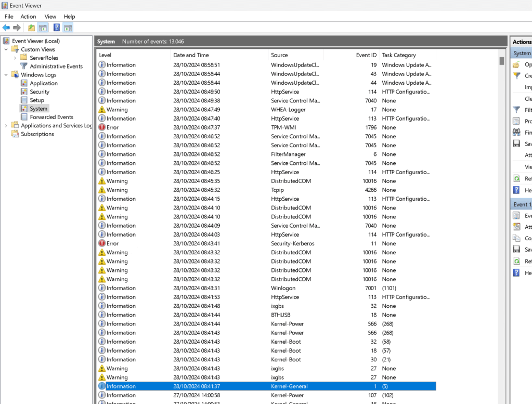Sort by the Event ID column header
Viewport: 532px width, 404px height.
[x=352, y=55]
